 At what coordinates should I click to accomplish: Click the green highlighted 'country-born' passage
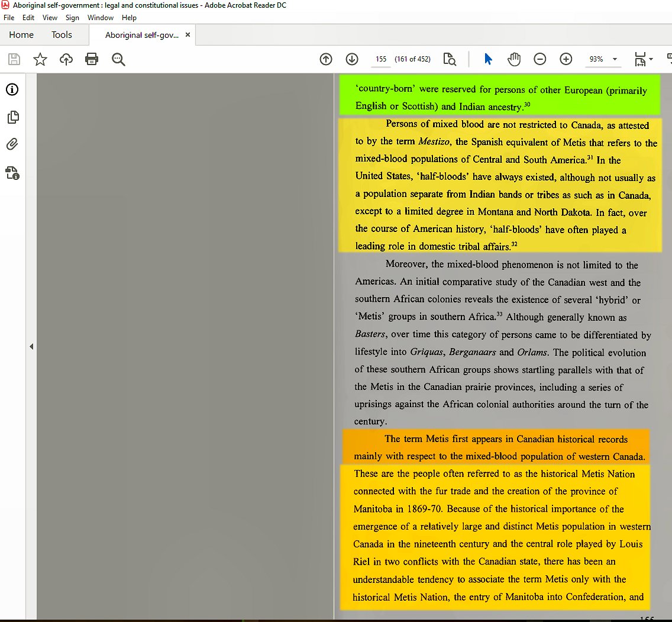coord(499,95)
